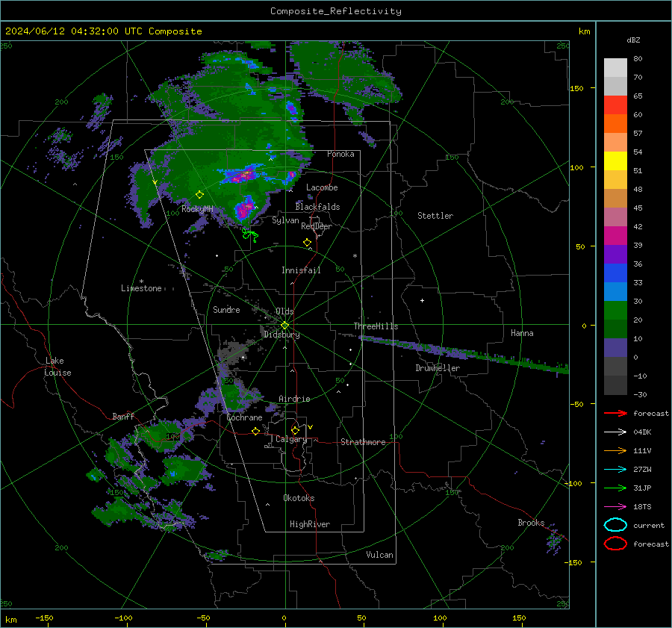Click the HighRiver label
The image size is (672, 628).
point(310,524)
